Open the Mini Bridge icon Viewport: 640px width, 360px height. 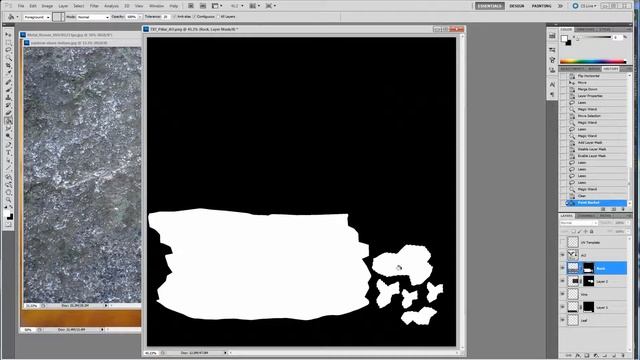203,6
